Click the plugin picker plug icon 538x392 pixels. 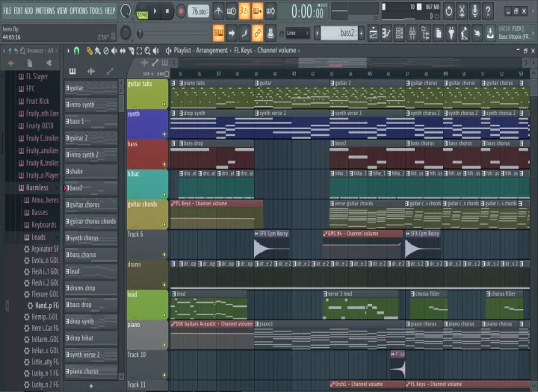click(x=451, y=34)
